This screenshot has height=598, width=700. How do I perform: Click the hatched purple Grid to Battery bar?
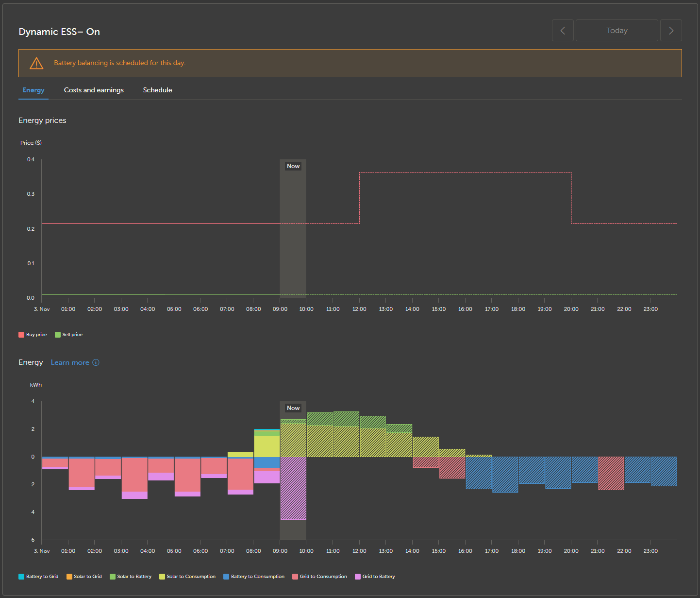pyautogui.click(x=293, y=488)
